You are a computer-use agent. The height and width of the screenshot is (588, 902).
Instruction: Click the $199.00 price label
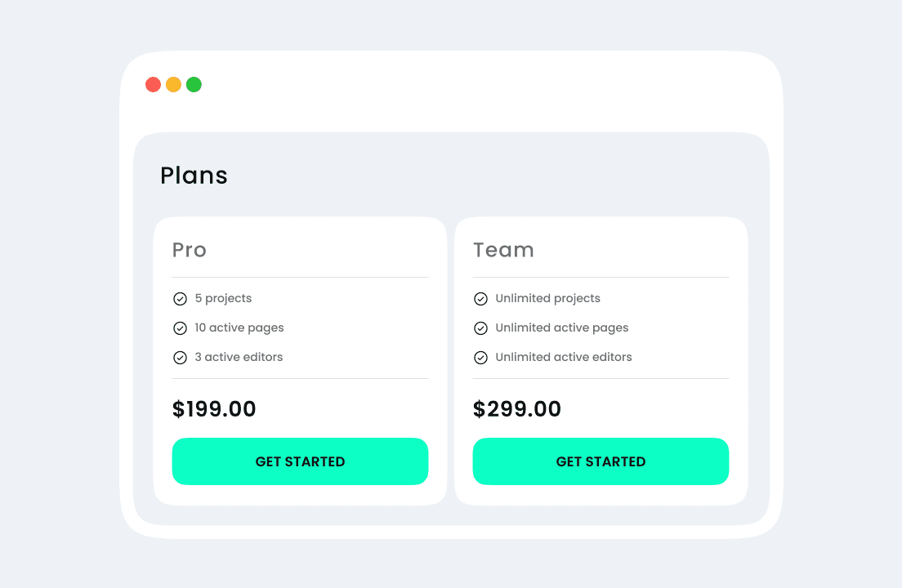214,409
